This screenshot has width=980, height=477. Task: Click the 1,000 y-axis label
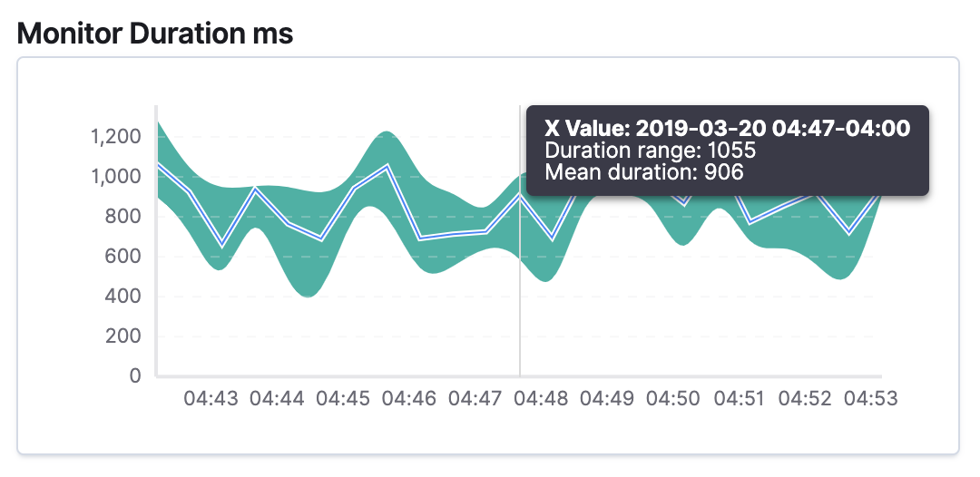point(116,177)
